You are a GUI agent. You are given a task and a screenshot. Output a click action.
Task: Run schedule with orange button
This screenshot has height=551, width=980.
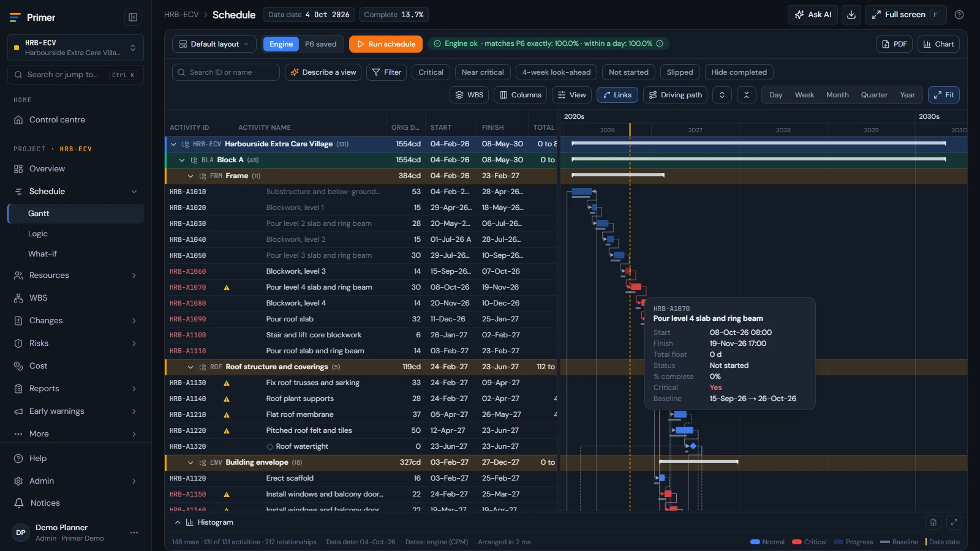tap(386, 44)
